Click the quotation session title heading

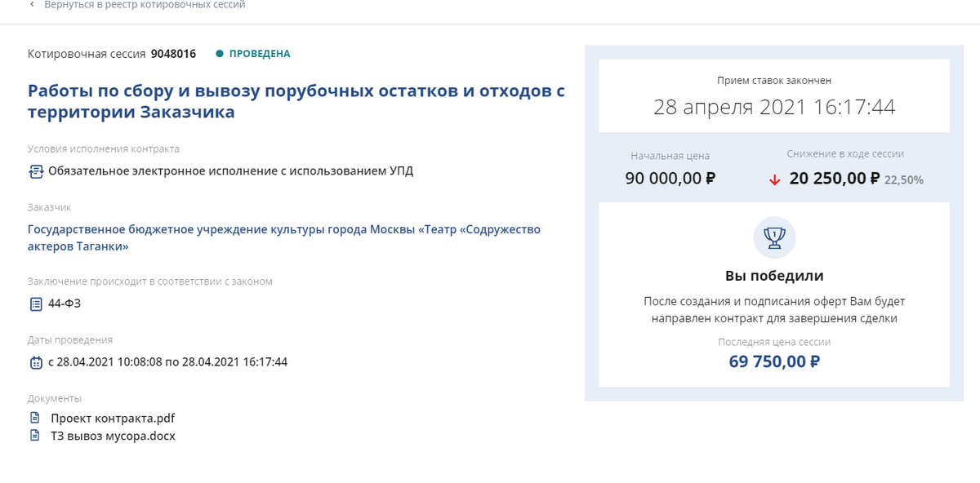pos(296,101)
